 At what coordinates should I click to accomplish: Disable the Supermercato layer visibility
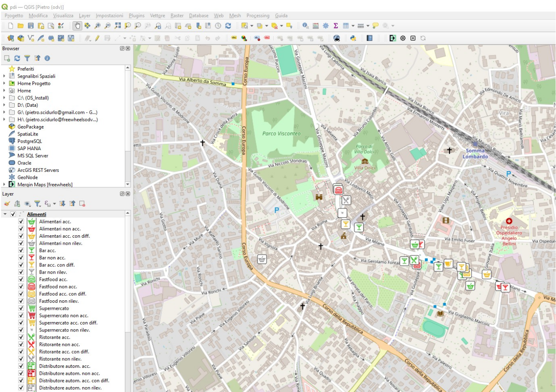(21, 308)
